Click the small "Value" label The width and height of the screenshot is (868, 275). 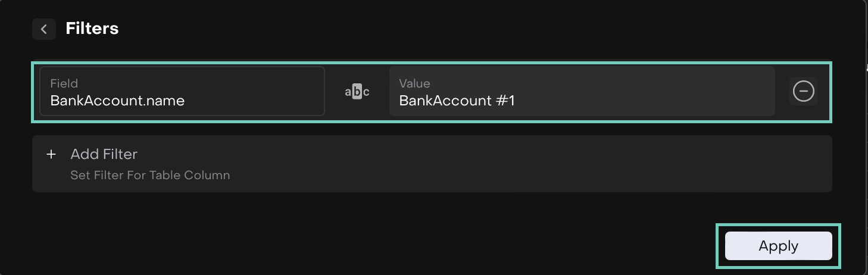(414, 83)
